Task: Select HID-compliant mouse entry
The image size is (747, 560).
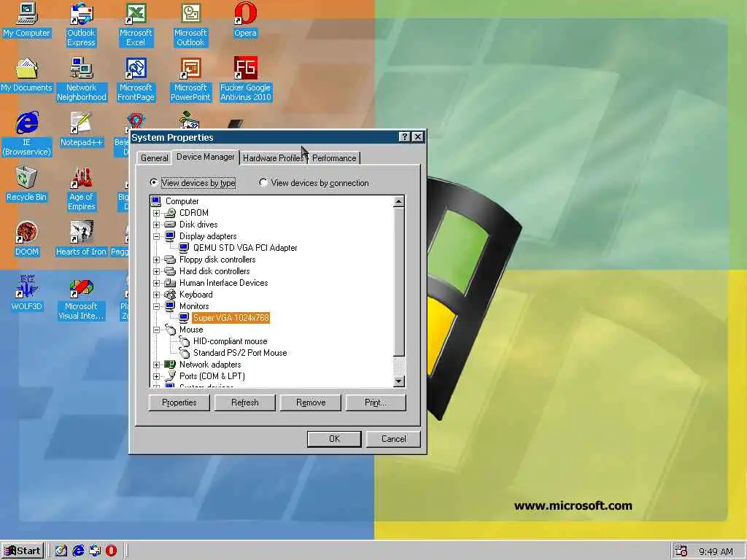Action: [230, 341]
